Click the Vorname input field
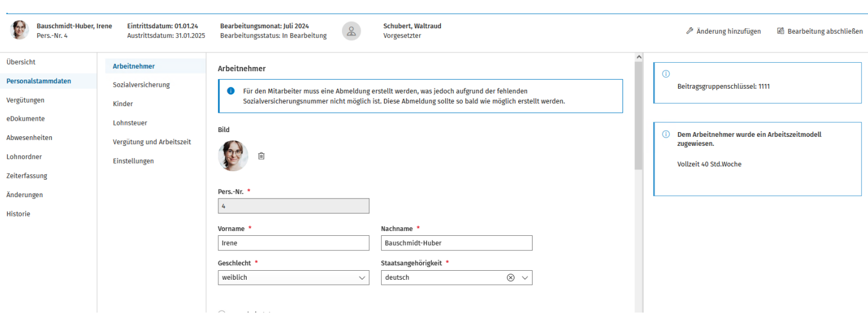Image resolution: width=868 pixels, height=319 pixels. (x=293, y=243)
